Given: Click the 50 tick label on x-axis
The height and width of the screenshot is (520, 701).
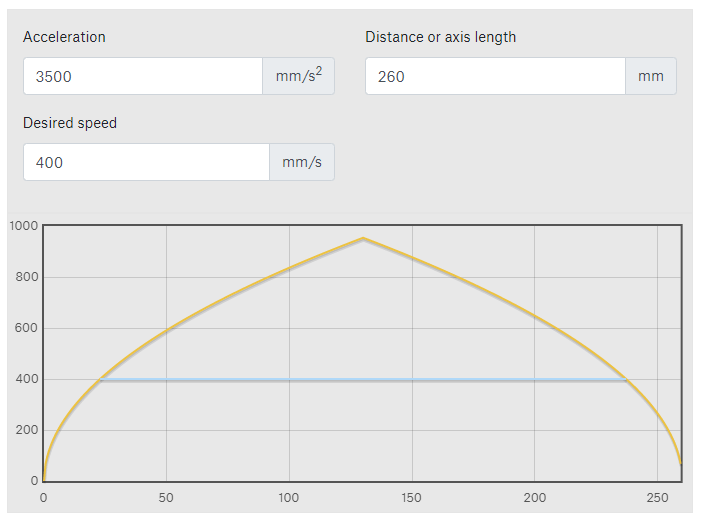Looking at the screenshot, I should (166, 498).
